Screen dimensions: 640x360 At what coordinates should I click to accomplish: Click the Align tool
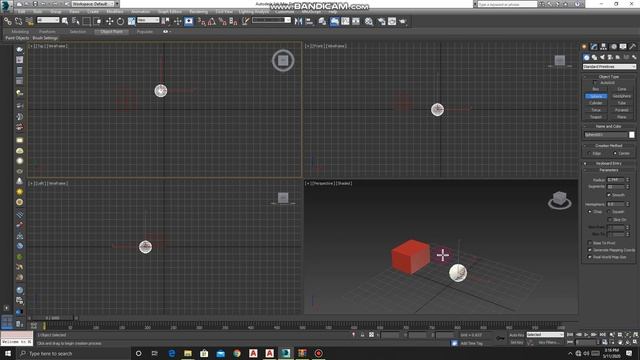click(309, 21)
